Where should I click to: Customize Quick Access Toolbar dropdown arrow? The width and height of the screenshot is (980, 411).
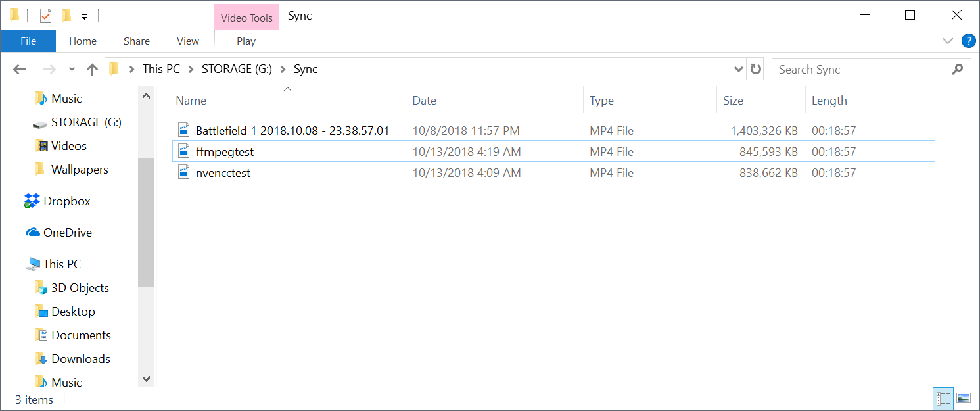click(x=84, y=16)
